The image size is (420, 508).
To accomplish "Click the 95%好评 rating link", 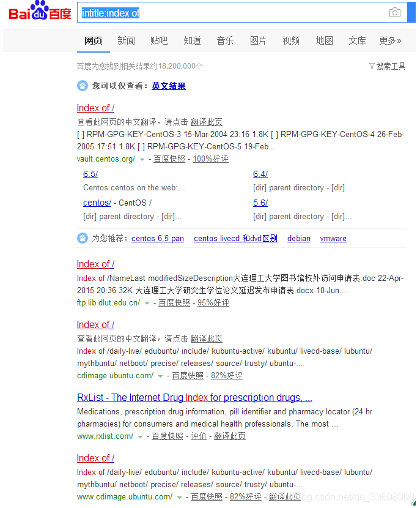I will pyautogui.click(x=213, y=303).
